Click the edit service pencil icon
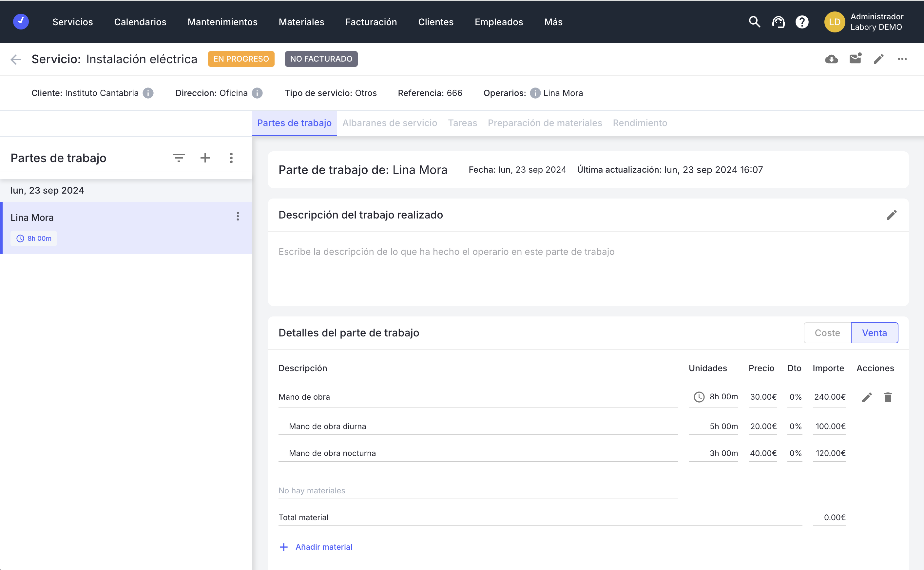The height and width of the screenshot is (570, 924). 879,59
